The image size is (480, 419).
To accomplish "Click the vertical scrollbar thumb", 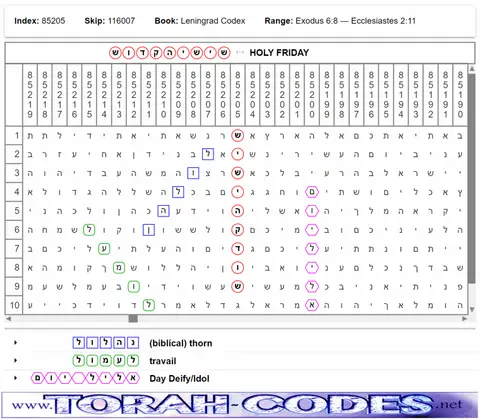I will (472, 178).
